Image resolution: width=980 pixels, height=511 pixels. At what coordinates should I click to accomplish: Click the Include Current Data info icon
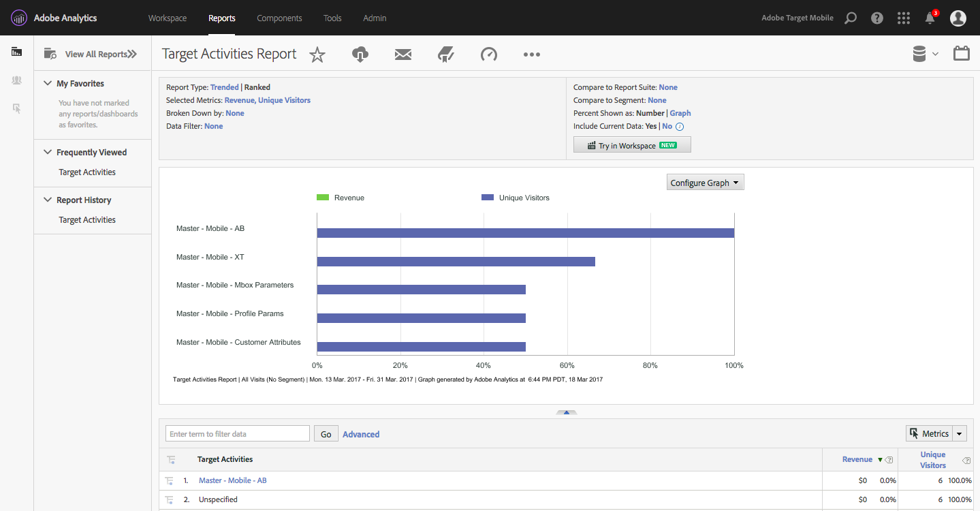(679, 127)
